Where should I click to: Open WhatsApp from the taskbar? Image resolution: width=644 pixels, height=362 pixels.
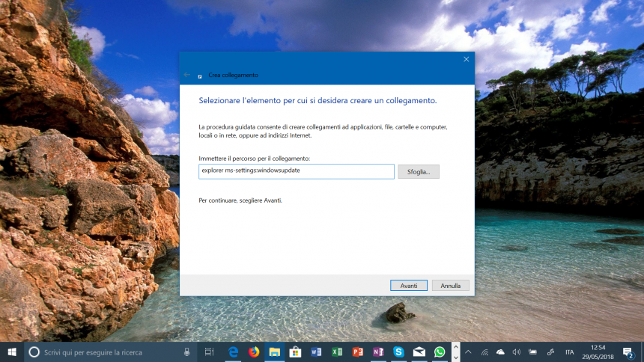click(440, 352)
